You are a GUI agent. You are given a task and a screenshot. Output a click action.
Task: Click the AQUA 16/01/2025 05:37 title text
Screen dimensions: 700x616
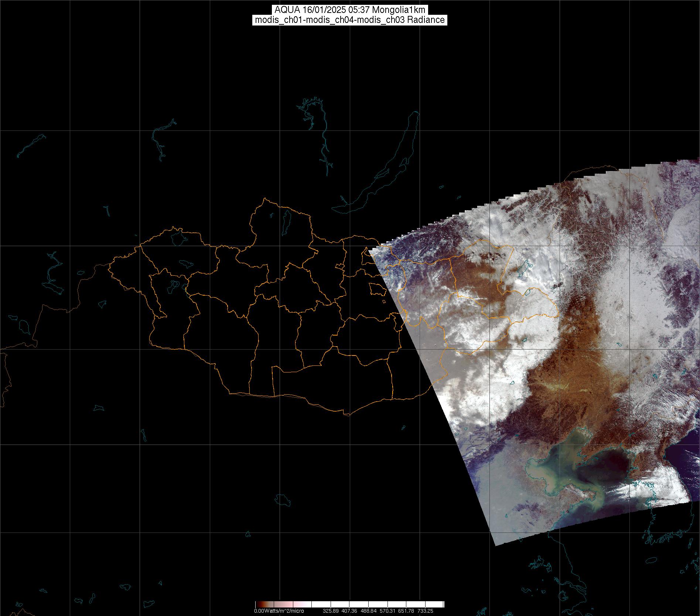point(350,10)
